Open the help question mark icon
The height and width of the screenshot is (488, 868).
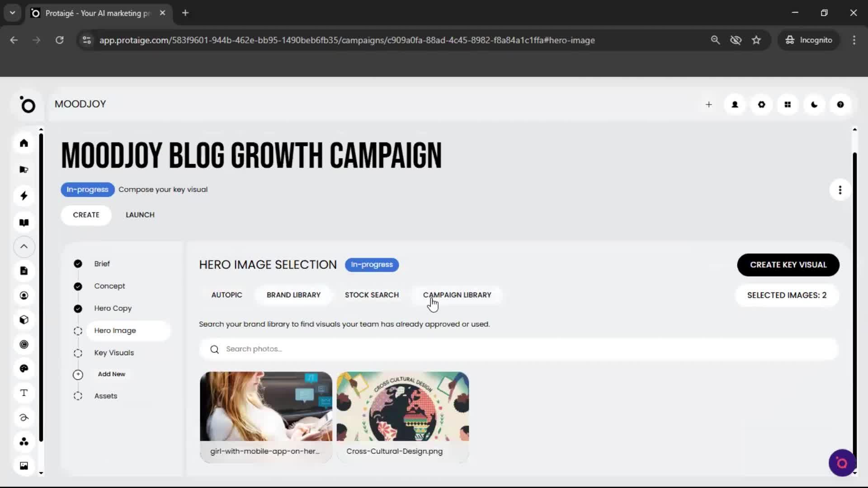pyautogui.click(x=840, y=104)
